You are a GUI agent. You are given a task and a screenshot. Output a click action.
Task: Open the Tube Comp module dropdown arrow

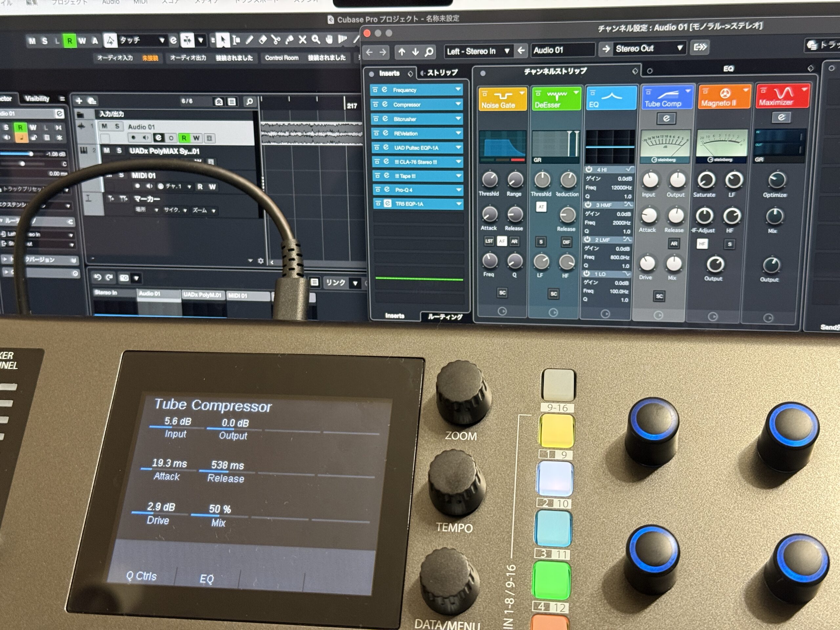[688, 91]
